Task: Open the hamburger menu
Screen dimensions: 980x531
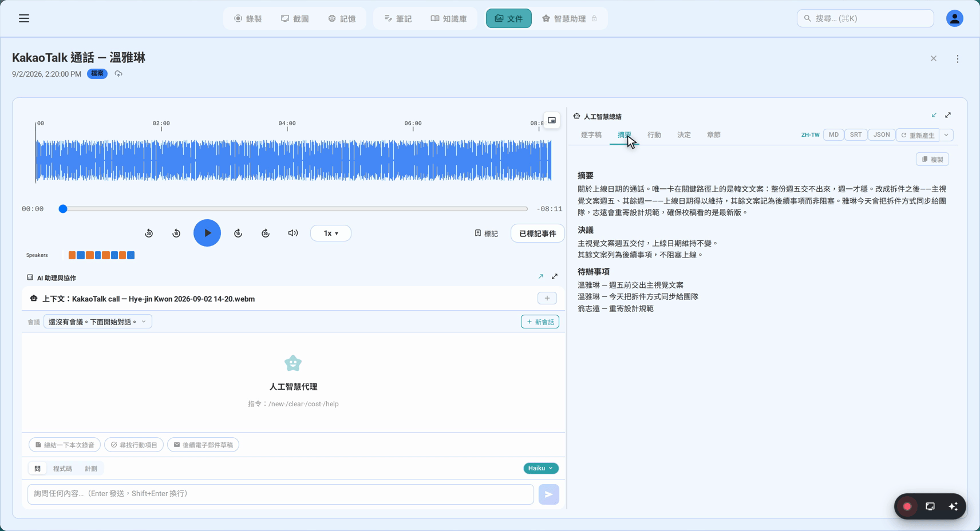Action: (24, 18)
